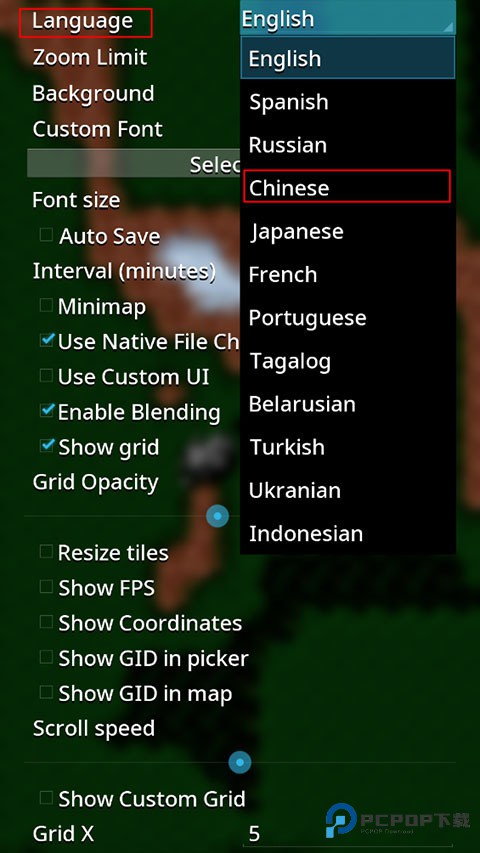Enable Use Custom UI checkbox
Image resolution: width=480 pixels, height=853 pixels.
click(x=46, y=375)
